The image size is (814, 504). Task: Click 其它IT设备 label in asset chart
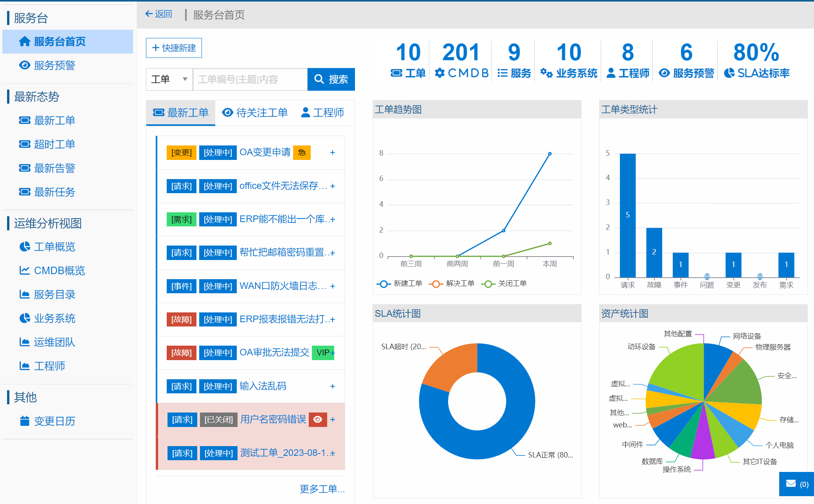pos(760,461)
